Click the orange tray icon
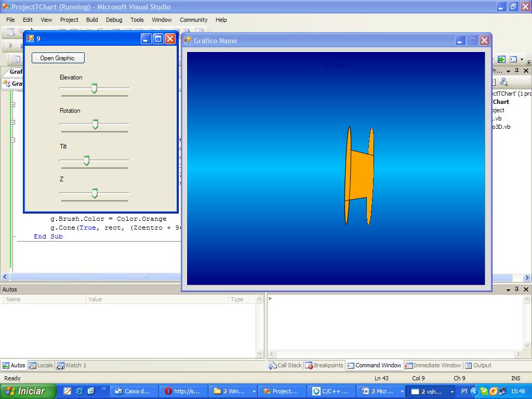 pos(494,391)
